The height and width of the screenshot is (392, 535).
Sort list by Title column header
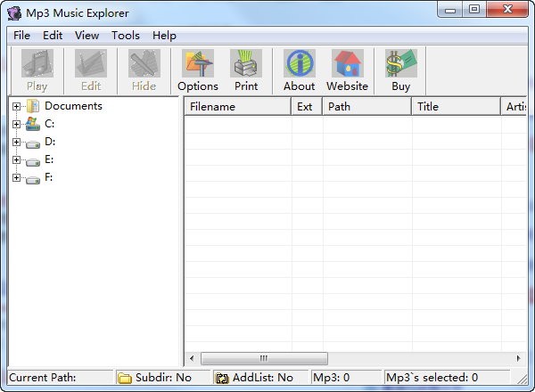click(x=455, y=107)
